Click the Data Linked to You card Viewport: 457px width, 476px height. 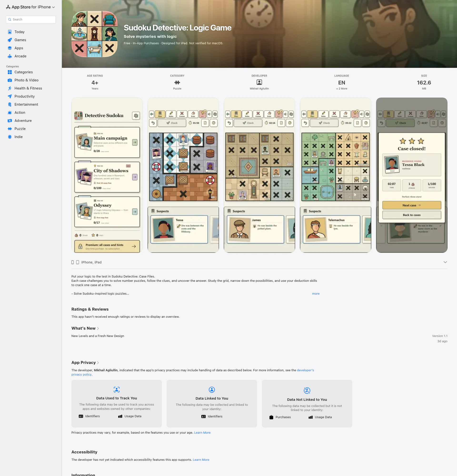pyautogui.click(x=212, y=404)
